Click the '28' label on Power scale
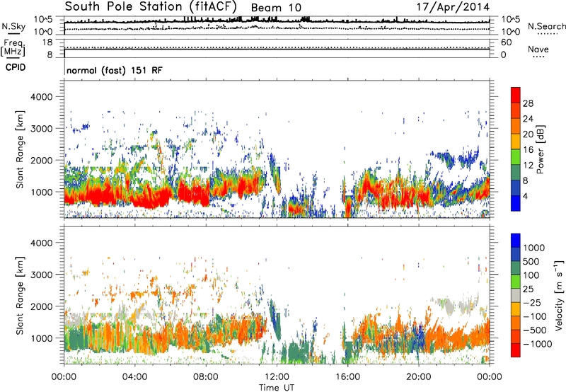This screenshot has height=392, width=566. click(528, 103)
